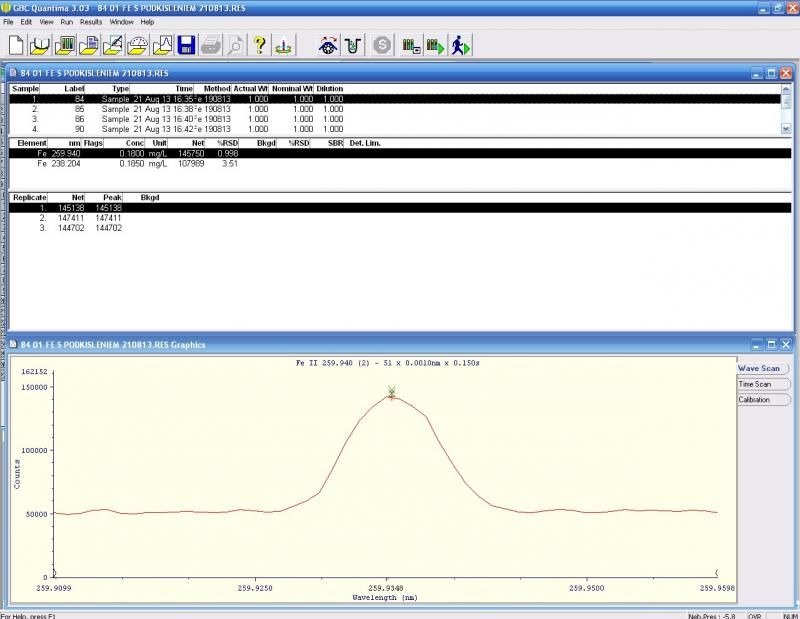Click the sample list scroll up arrow
Image resolution: width=800 pixels, height=619 pixels.
coord(786,88)
